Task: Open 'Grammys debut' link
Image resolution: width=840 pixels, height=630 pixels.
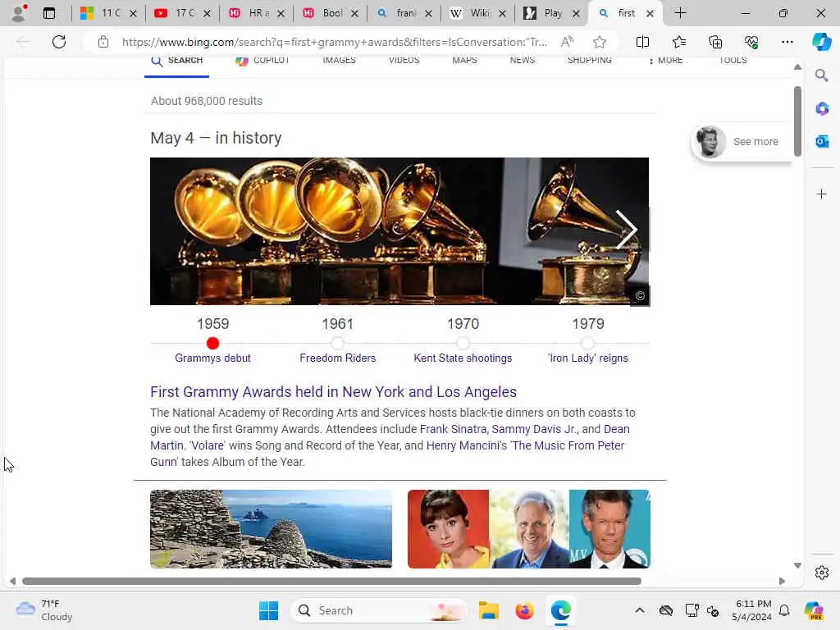Action: (x=212, y=358)
